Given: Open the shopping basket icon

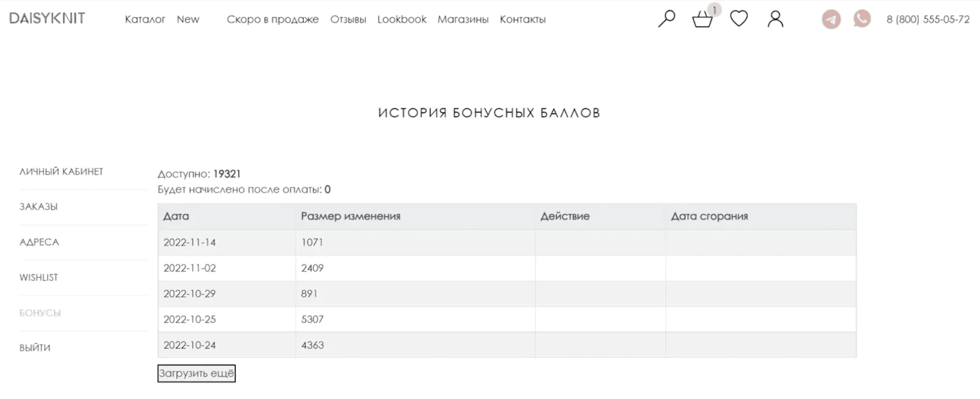Looking at the screenshot, I should click(702, 20).
